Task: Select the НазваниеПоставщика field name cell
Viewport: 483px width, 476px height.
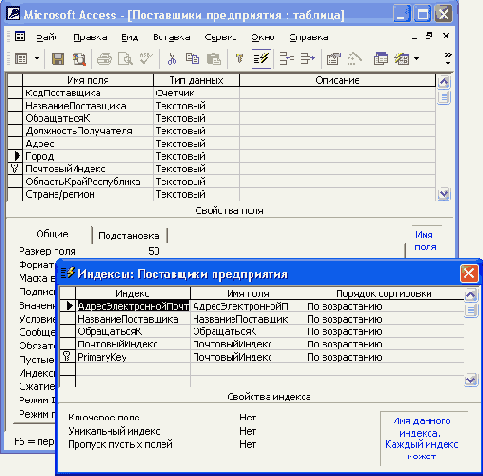Action: pos(88,106)
